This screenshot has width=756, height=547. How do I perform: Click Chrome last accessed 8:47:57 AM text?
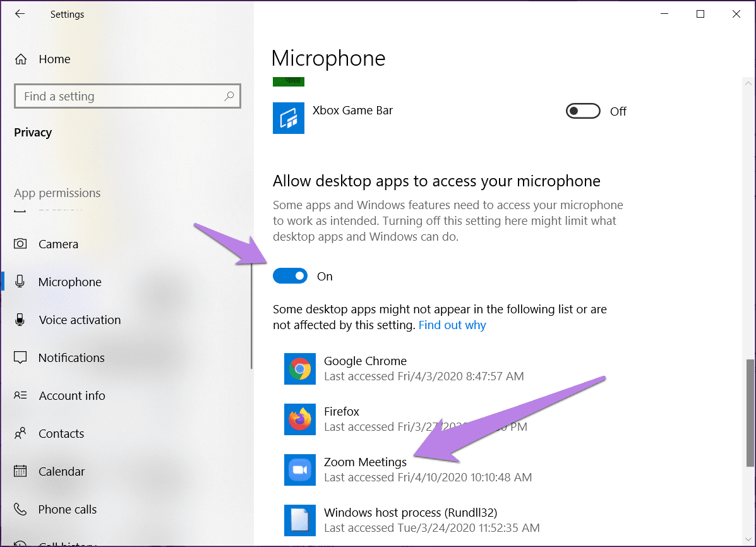(x=424, y=376)
